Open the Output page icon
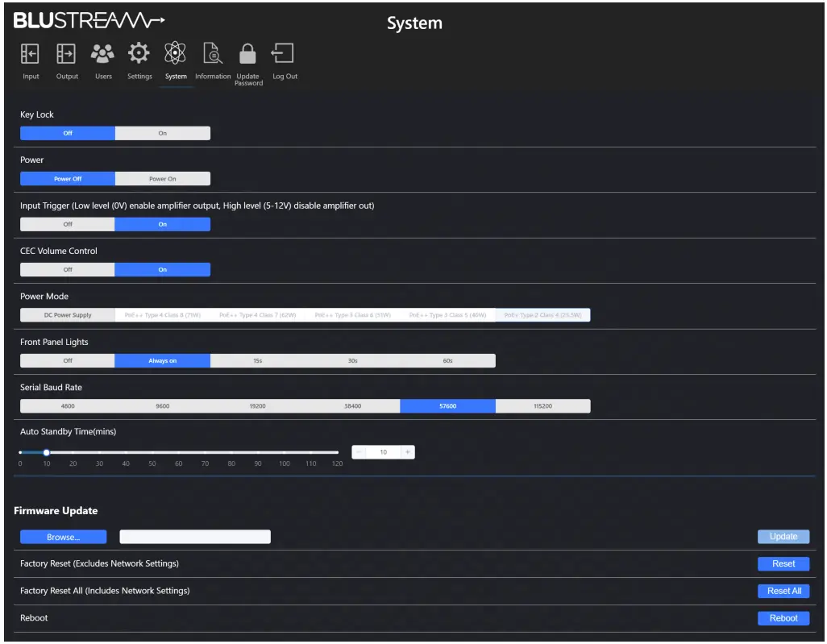 [x=66, y=54]
